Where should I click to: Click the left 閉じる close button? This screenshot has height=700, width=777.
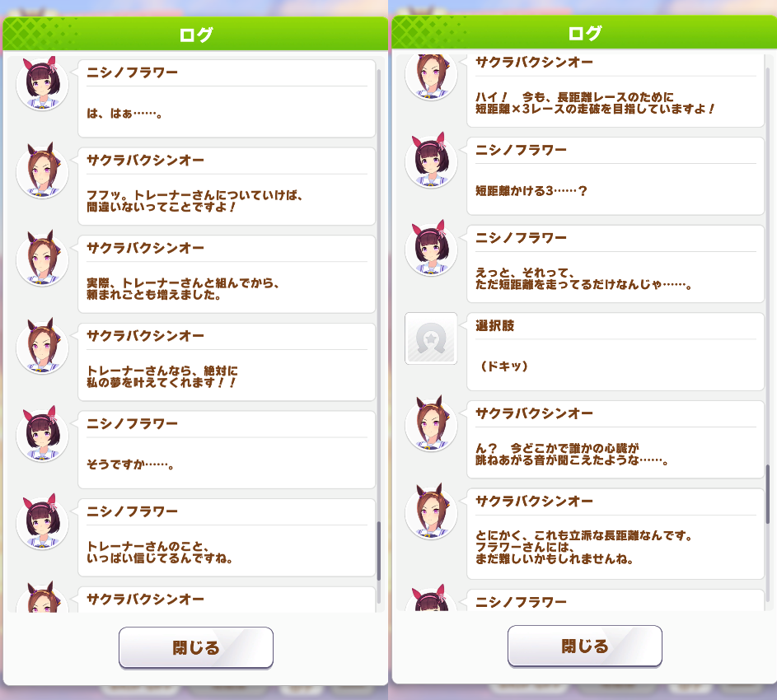coord(196,647)
